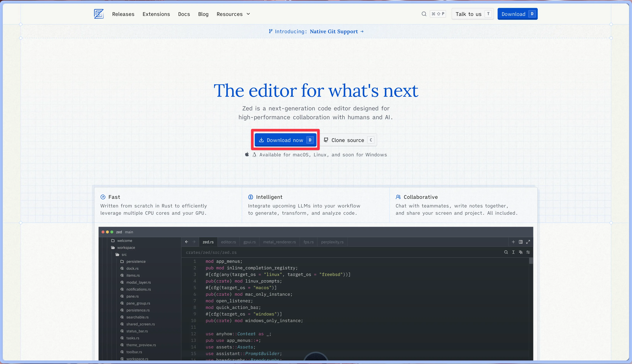Expand the Resources dropdown menu
The height and width of the screenshot is (364, 632).
(233, 14)
